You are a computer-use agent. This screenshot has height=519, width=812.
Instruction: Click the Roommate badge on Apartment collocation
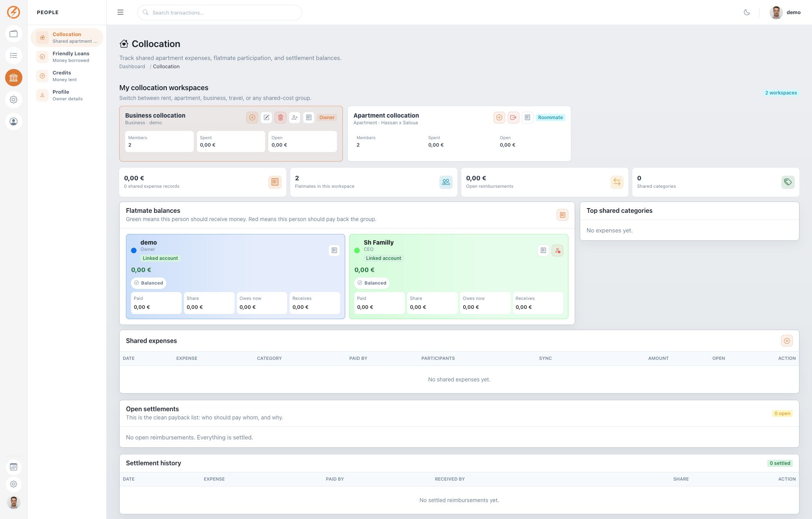(550, 118)
